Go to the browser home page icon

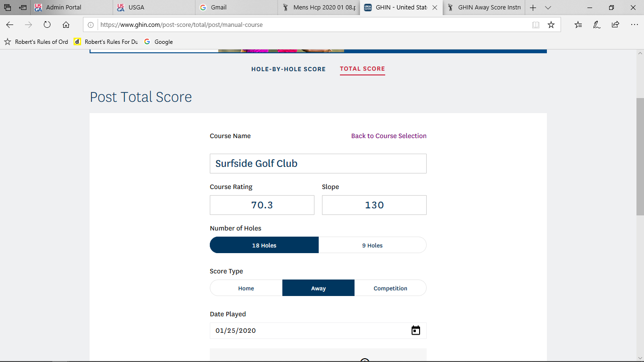[66, 25]
